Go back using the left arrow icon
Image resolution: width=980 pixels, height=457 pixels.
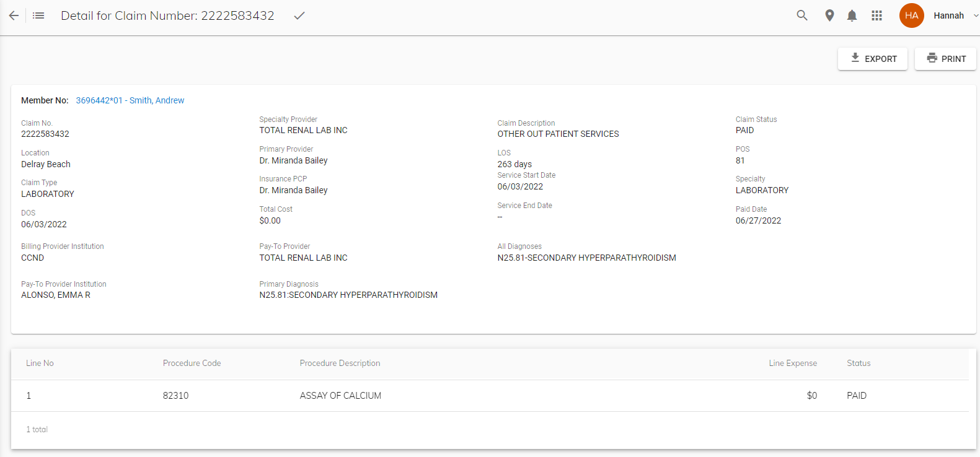[14, 15]
